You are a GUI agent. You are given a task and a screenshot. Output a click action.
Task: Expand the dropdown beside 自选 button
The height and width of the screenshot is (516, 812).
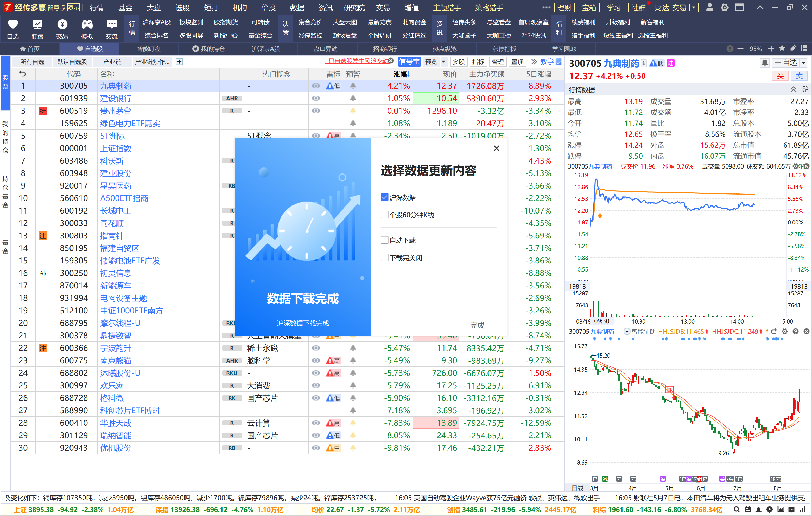pyautogui.click(x=804, y=63)
